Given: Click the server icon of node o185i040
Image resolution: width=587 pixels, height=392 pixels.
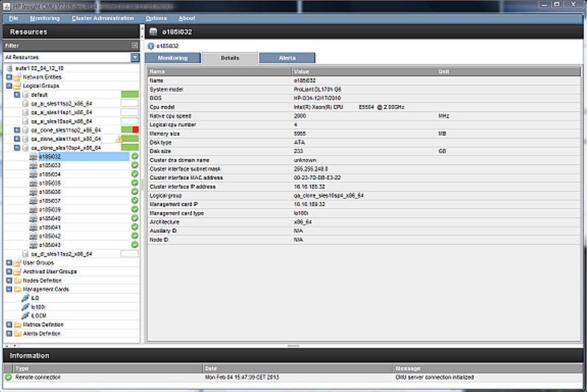Looking at the screenshot, I should tap(33, 219).
